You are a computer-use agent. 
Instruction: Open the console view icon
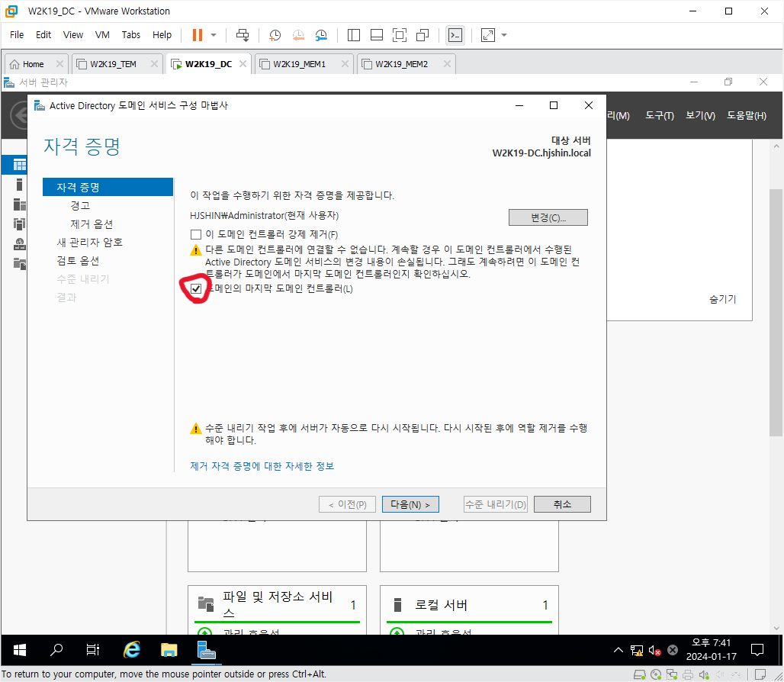pyautogui.click(x=455, y=35)
